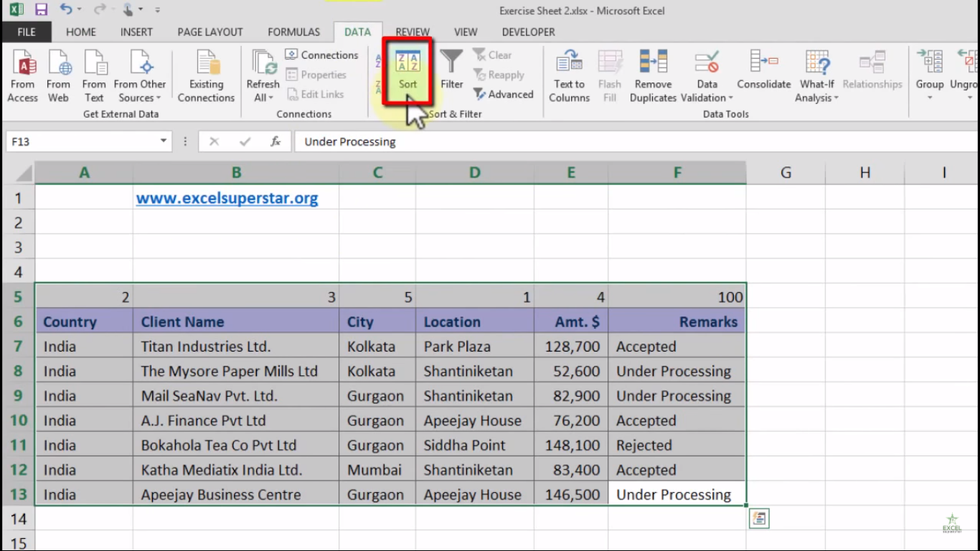Import data From Text

(94, 76)
